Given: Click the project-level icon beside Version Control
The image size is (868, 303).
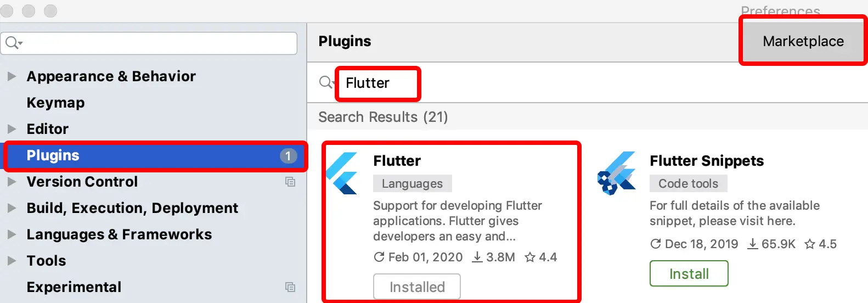Looking at the screenshot, I should (x=290, y=182).
